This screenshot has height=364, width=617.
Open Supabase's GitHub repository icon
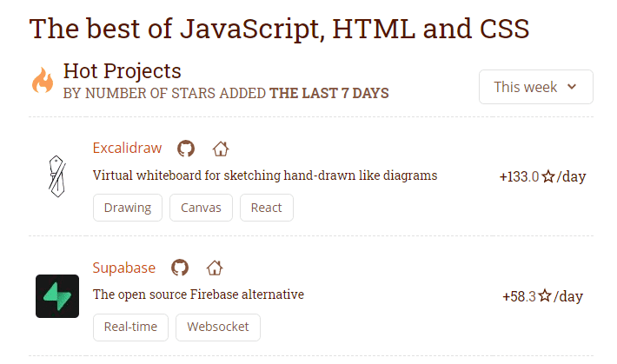pyautogui.click(x=180, y=268)
